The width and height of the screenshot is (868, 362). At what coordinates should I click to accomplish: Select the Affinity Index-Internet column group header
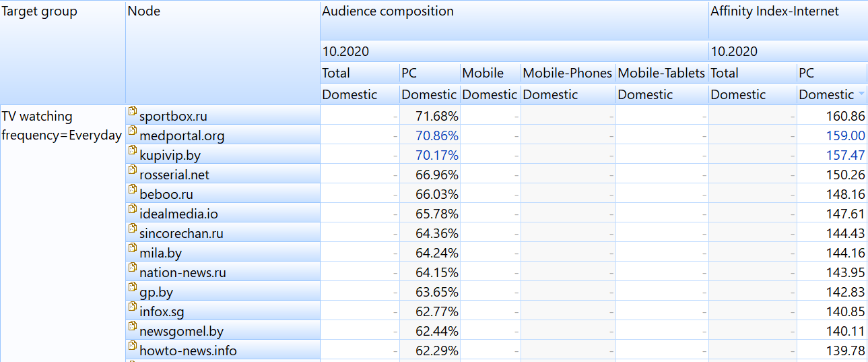click(774, 11)
